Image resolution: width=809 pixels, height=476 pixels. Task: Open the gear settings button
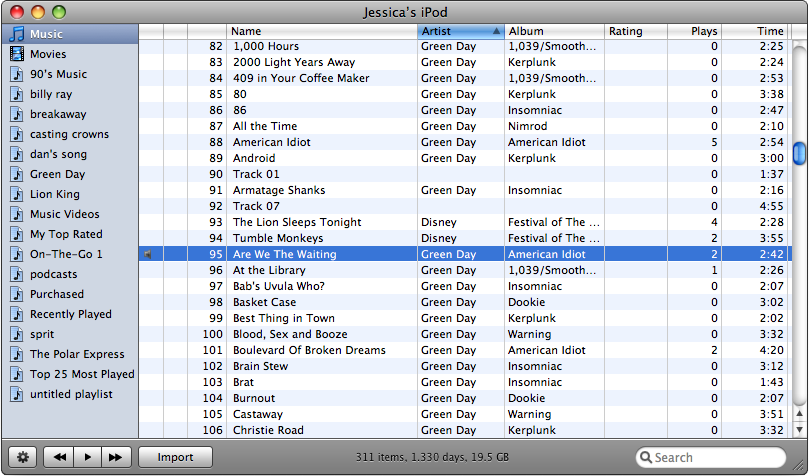23,457
